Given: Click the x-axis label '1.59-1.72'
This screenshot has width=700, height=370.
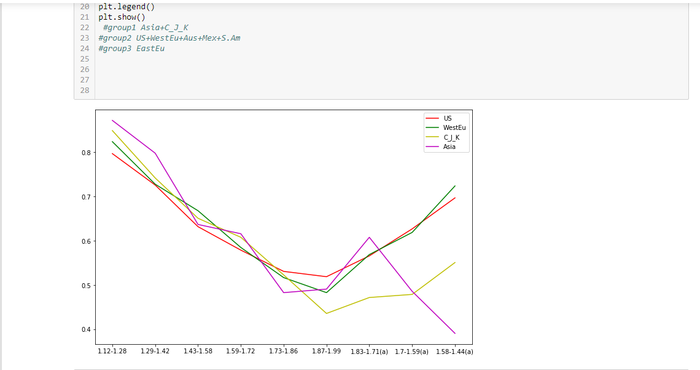Looking at the screenshot, I should click(241, 351).
